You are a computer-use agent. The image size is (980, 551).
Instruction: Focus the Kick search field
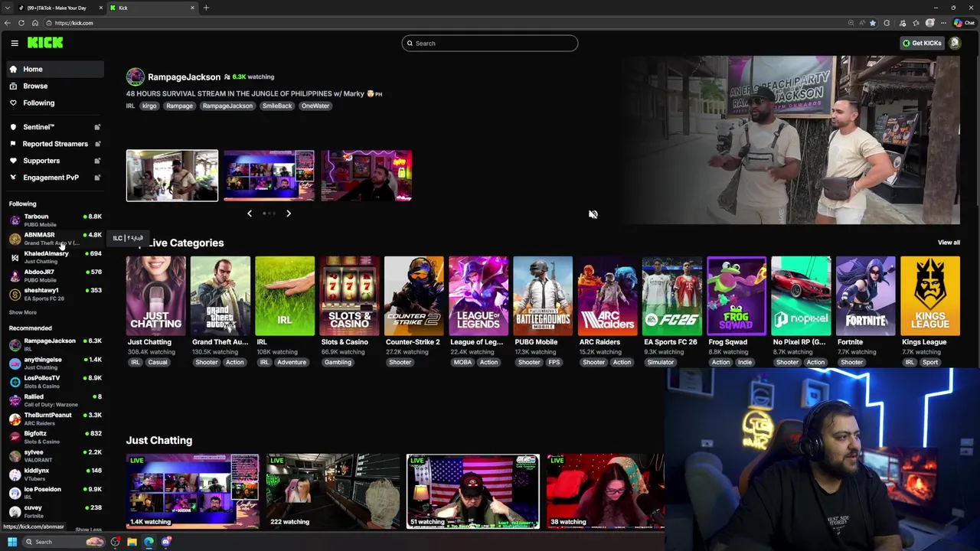click(x=490, y=43)
